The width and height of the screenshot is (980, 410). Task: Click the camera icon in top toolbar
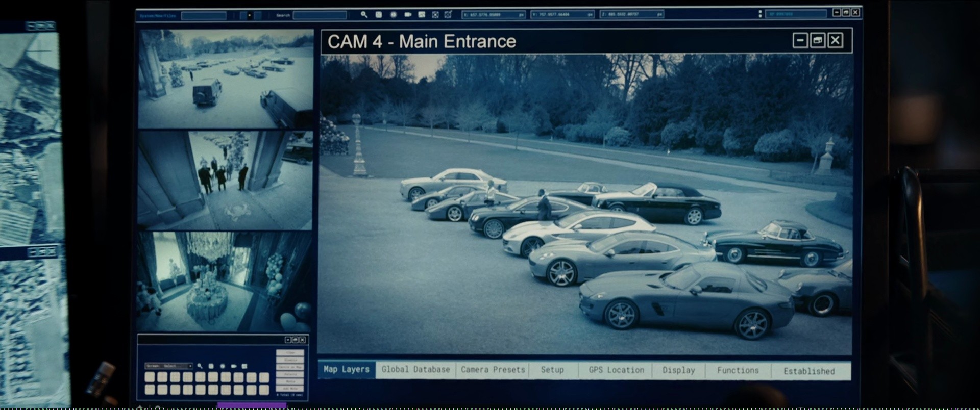(x=408, y=15)
